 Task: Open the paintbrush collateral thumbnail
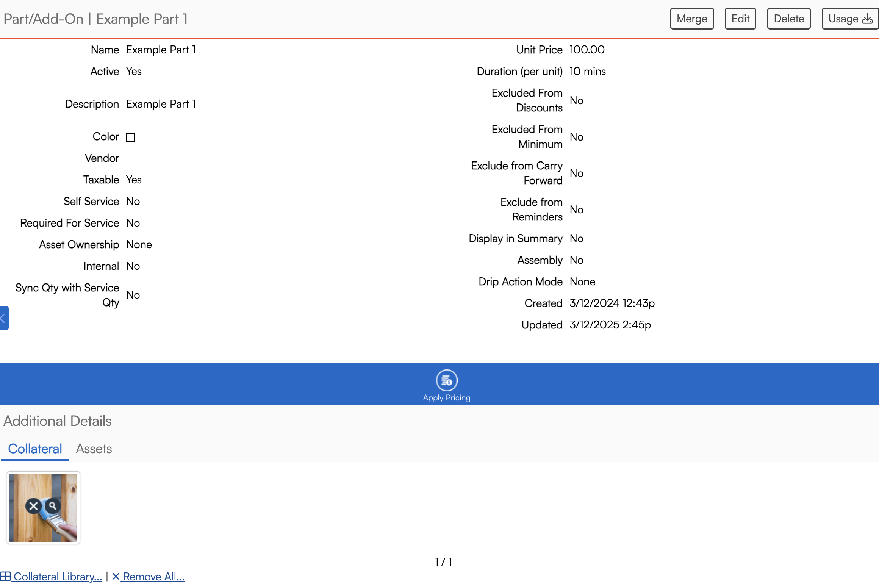43,529
